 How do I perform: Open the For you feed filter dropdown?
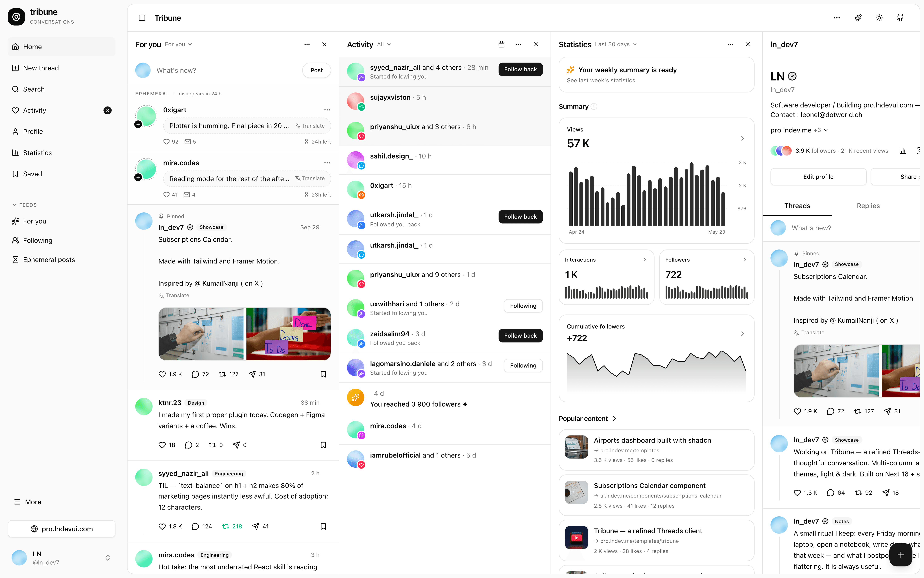coord(178,44)
